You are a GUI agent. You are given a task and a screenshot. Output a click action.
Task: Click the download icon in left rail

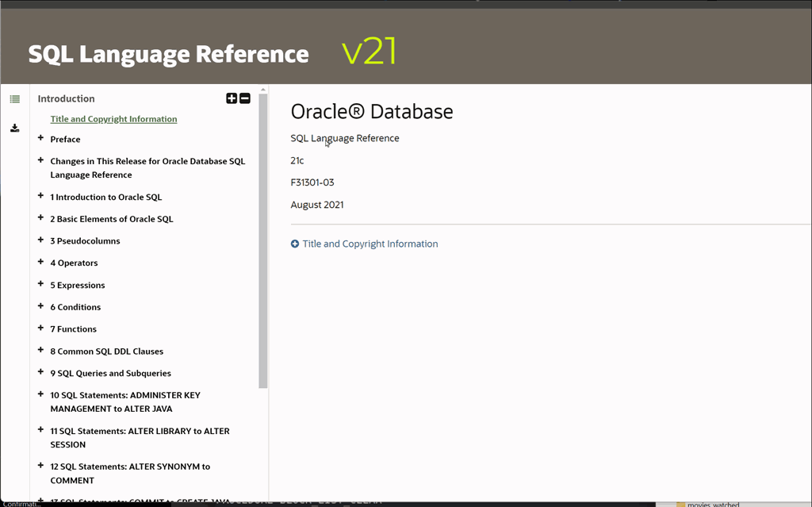tap(14, 128)
